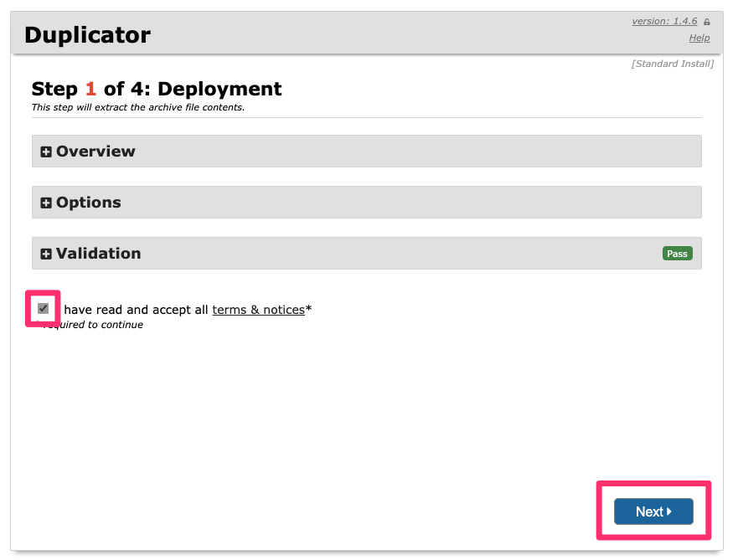
Task: Expand the Validation section plus icon
Action: (x=46, y=254)
